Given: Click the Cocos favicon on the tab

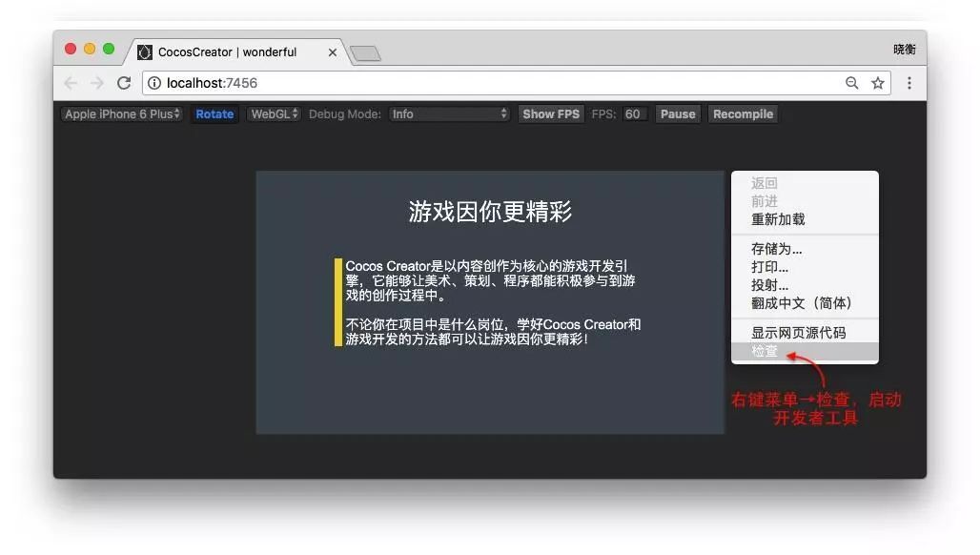Looking at the screenshot, I should click(x=144, y=51).
